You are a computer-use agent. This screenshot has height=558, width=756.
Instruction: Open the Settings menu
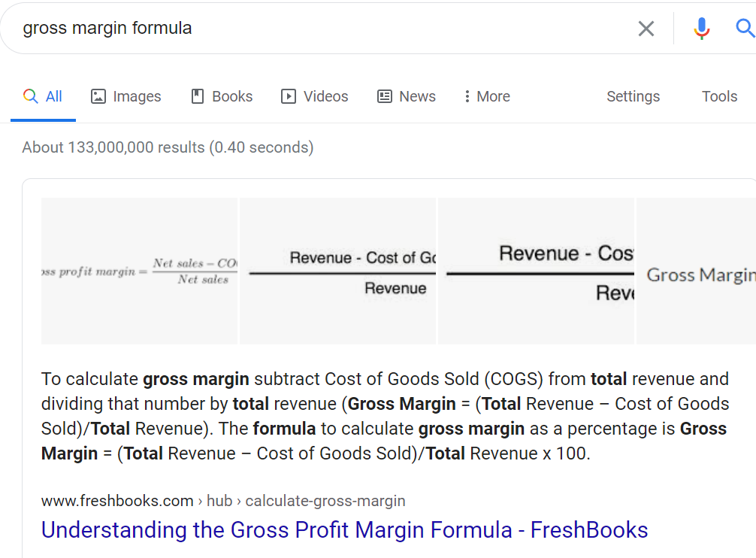pos(633,96)
